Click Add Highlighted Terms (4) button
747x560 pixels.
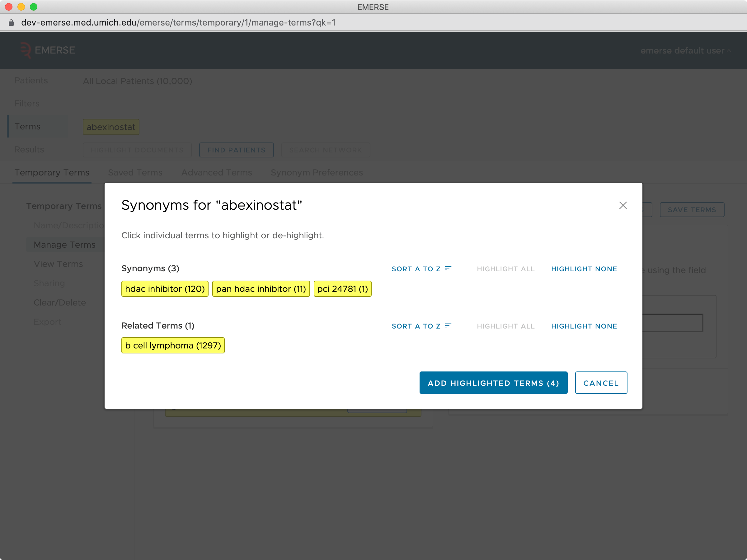coord(493,383)
